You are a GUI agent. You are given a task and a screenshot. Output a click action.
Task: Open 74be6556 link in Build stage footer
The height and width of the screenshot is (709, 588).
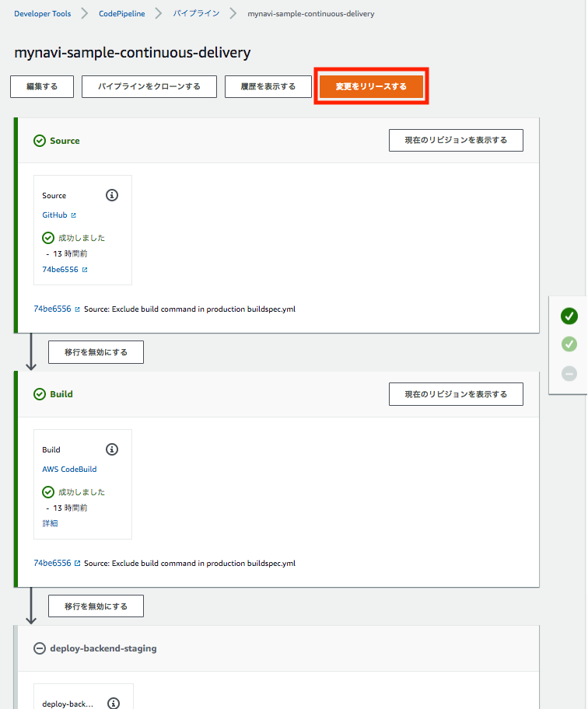[52, 563]
